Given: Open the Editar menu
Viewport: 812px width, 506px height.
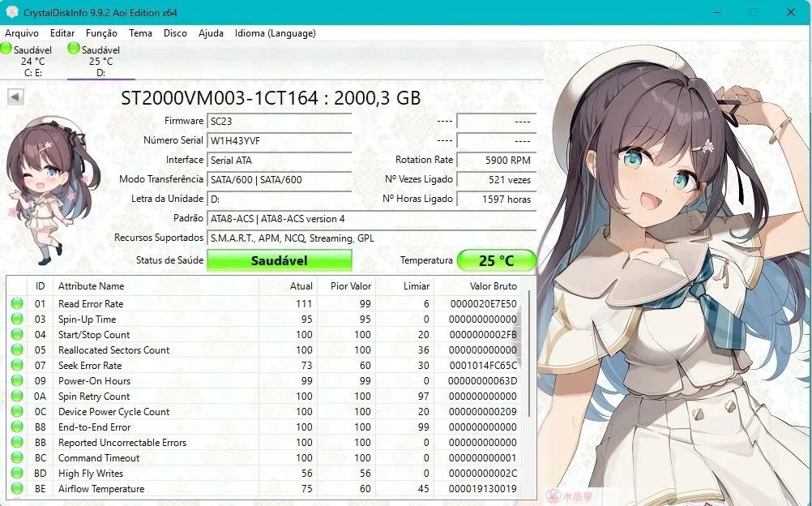Looking at the screenshot, I should coord(62,33).
